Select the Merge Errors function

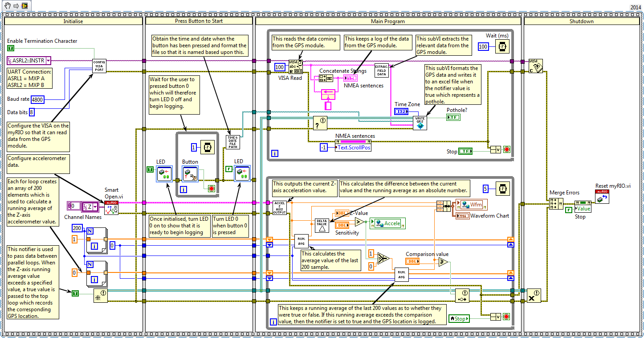click(556, 204)
